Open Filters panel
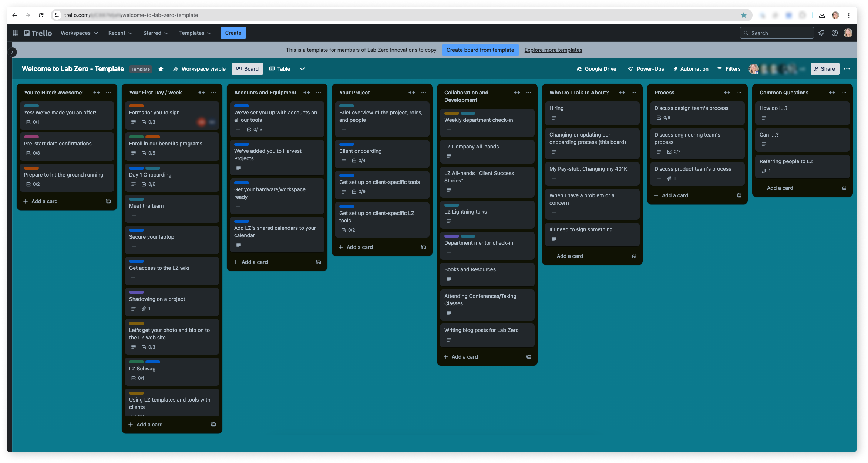 729,69
